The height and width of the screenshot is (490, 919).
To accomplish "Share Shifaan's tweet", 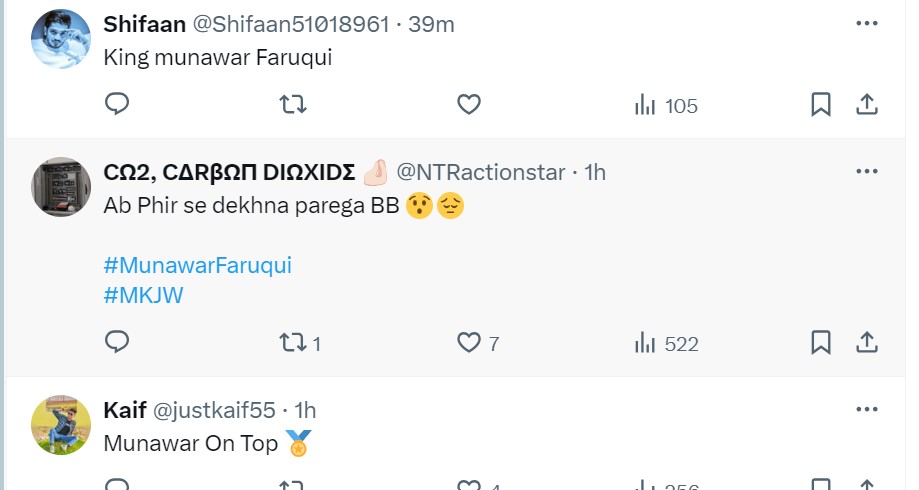I will (x=867, y=104).
